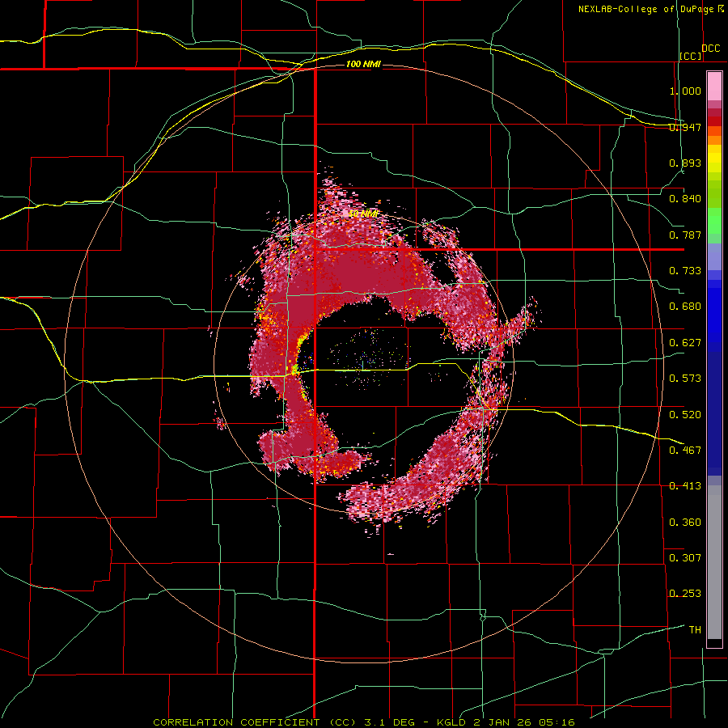Click the [CC] label above the color bar

pos(691,56)
